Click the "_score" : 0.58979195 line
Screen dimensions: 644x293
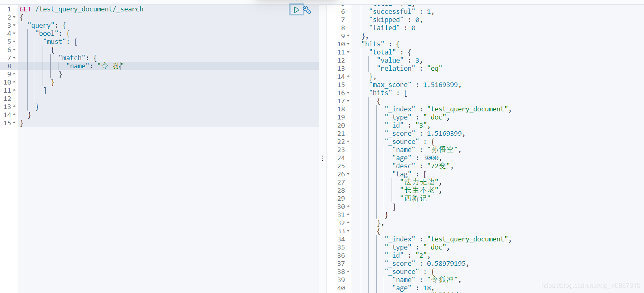(426, 263)
